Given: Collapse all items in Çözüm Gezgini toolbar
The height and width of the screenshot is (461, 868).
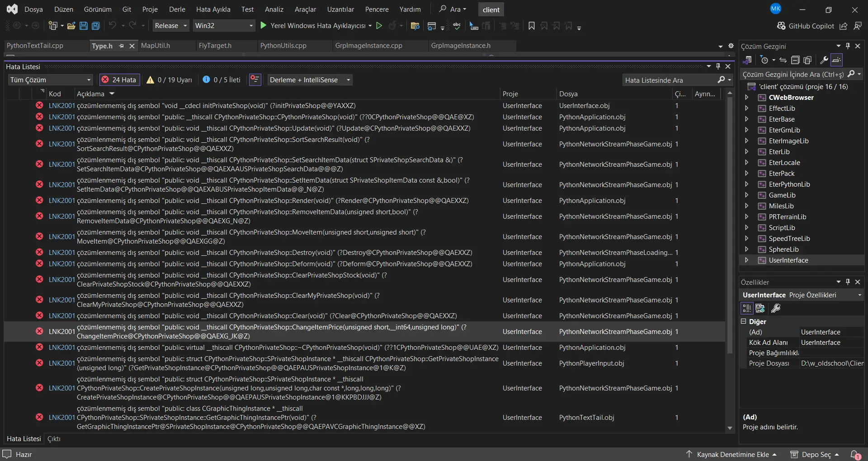Looking at the screenshot, I should 795,60.
